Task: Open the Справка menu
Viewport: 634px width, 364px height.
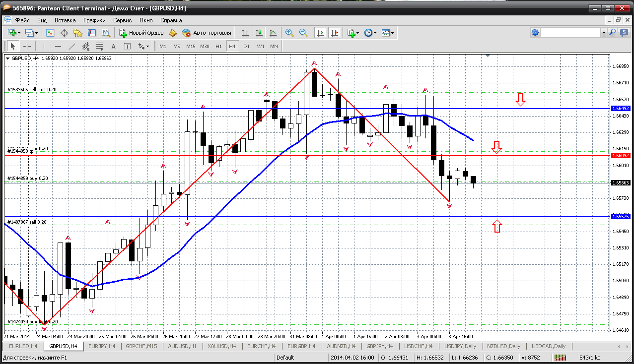Action: pyautogui.click(x=171, y=20)
